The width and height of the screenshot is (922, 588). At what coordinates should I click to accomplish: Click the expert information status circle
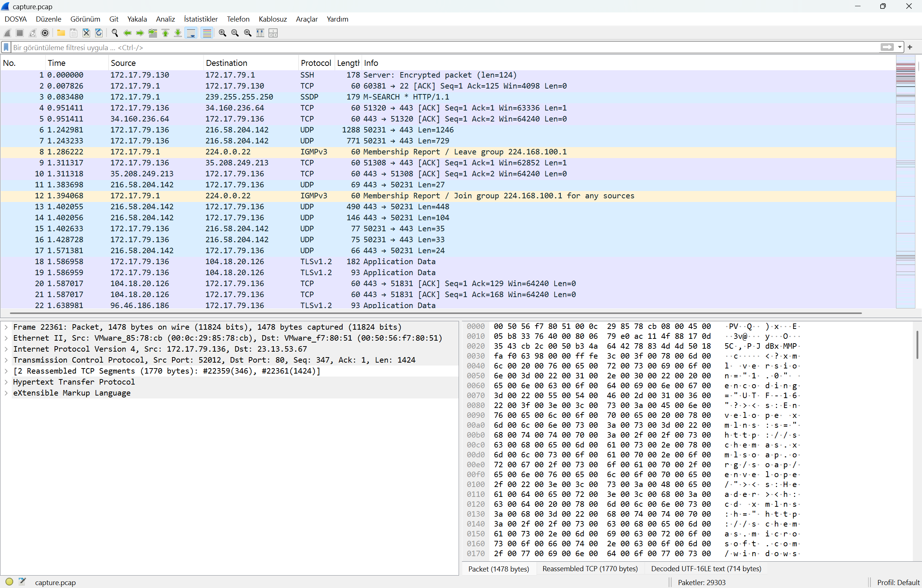9,582
